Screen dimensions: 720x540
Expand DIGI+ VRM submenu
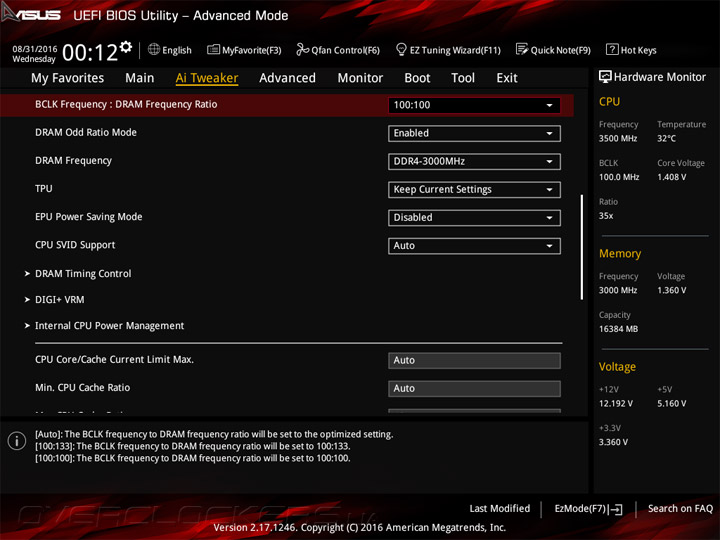[x=59, y=300]
